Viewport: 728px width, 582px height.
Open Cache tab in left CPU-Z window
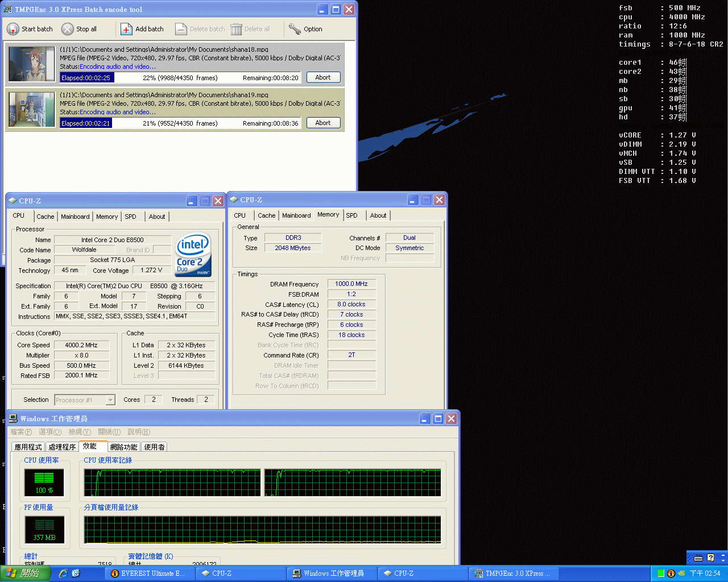tap(45, 217)
